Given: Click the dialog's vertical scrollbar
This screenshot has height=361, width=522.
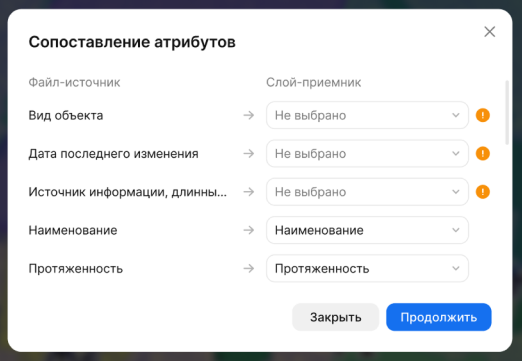Looking at the screenshot, I should pyautogui.click(x=507, y=112).
